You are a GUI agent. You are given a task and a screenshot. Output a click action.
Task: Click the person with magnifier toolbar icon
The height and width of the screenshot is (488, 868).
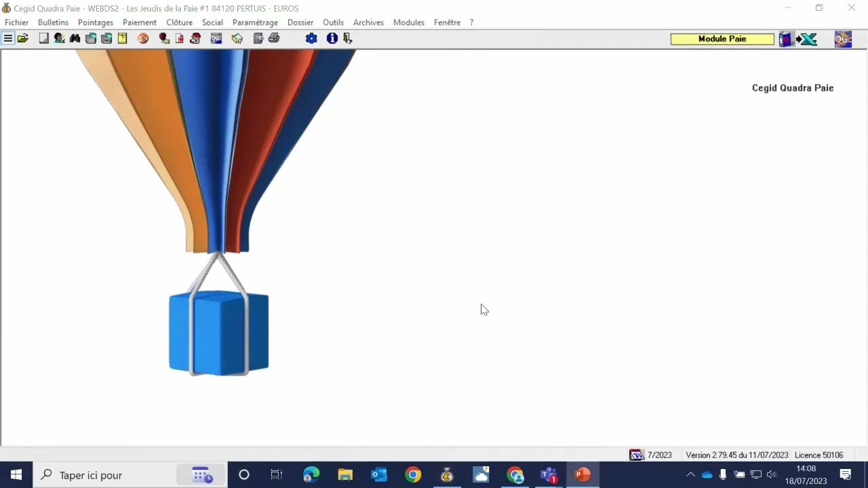point(60,39)
